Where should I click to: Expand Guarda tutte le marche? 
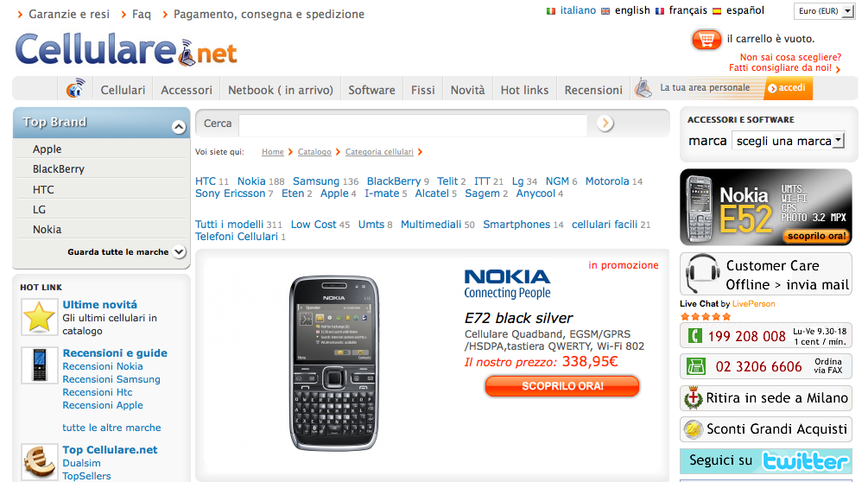point(179,251)
